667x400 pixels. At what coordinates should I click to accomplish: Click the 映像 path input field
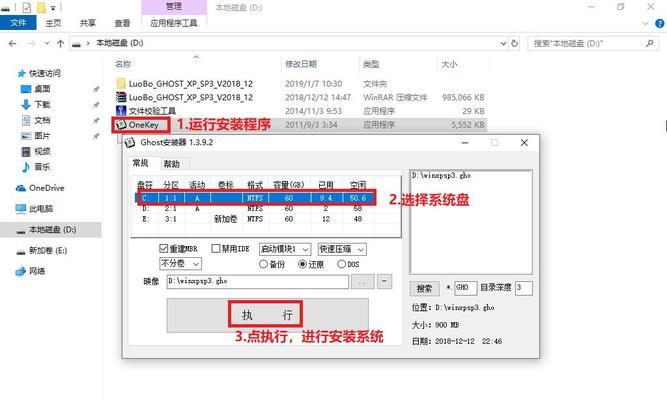pyautogui.click(x=258, y=281)
